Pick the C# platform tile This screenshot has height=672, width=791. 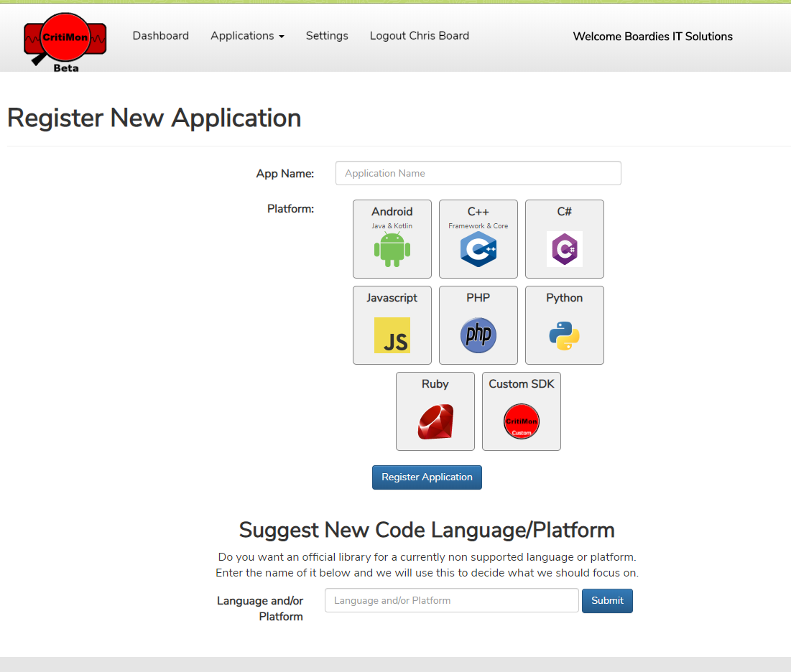point(565,239)
